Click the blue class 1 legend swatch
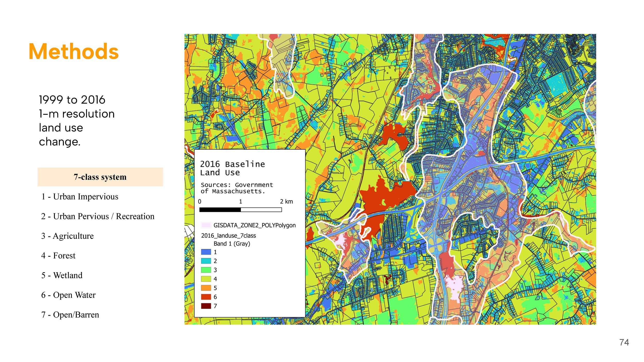This screenshot has width=644, height=362. tap(206, 252)
